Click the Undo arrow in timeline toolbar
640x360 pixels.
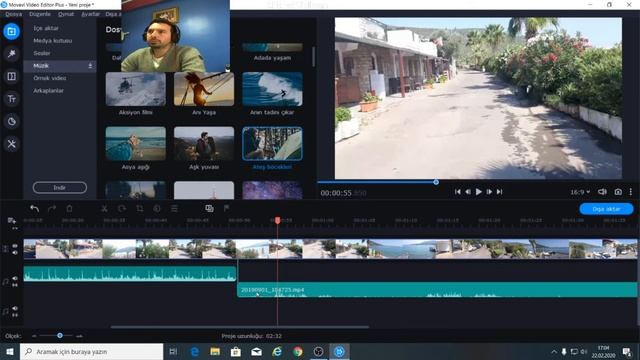point(34,209)
